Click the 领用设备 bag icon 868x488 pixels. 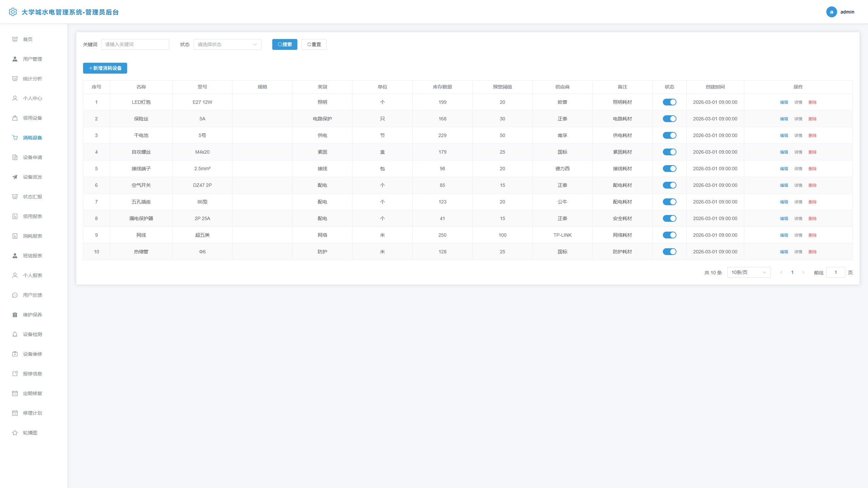[15, 118]
